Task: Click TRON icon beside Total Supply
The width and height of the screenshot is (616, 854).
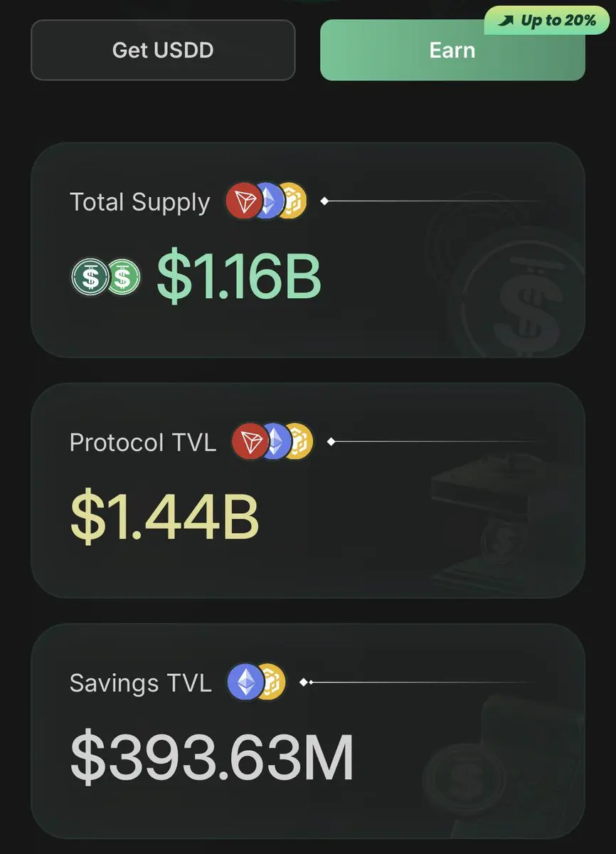Action: click(245, 201)
